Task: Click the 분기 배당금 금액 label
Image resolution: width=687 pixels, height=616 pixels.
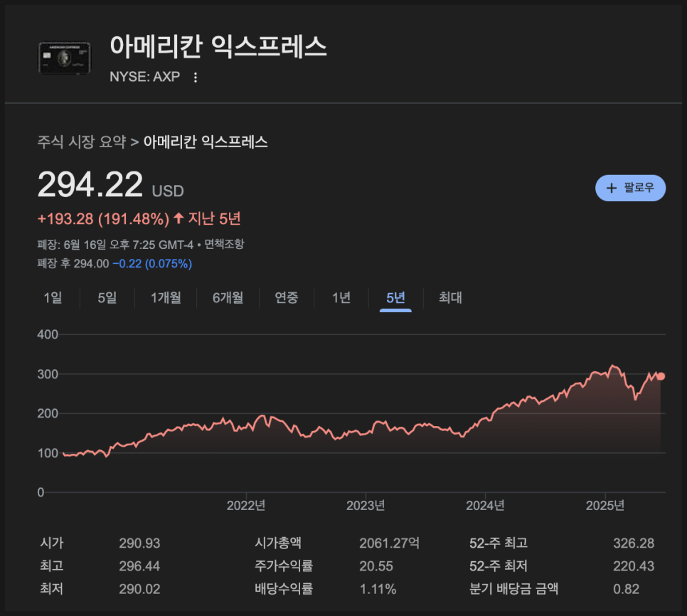Action: click(x=513, y=589)
